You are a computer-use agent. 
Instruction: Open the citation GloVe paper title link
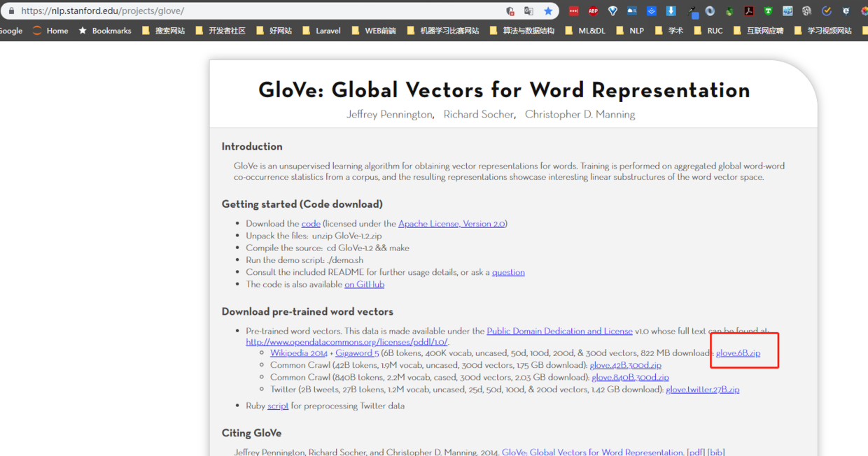click(x=593, y=453)
